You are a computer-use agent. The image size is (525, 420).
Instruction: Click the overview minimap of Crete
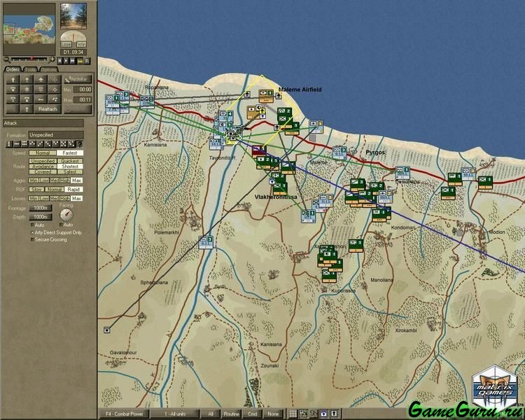[x=29, y=29]
